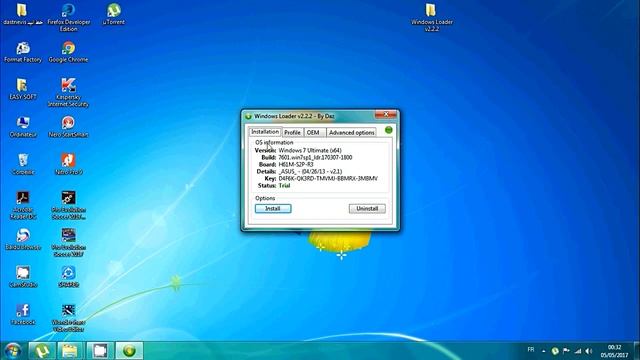Click the build value beginning with '7601.win7sp1'
640x360 pixels.
point(315,157)
